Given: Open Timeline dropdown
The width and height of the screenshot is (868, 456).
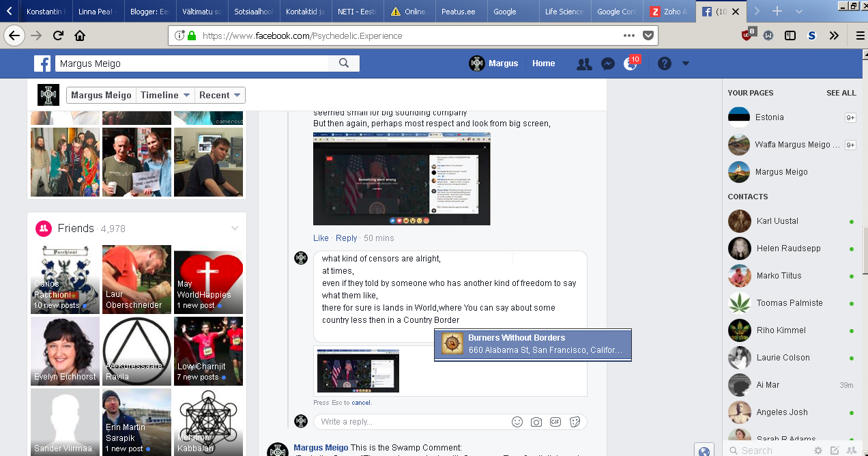Looking at the screenshot, I should coord(165,95).
